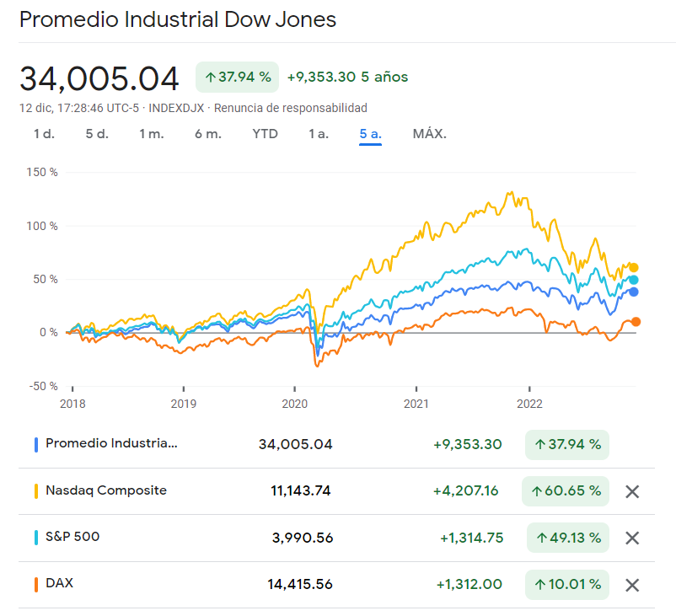Click the yellow Nasdaq endpoint dot on chart
Image resolution: width=676 pixels, height=616 pixels.
[633, 268]
